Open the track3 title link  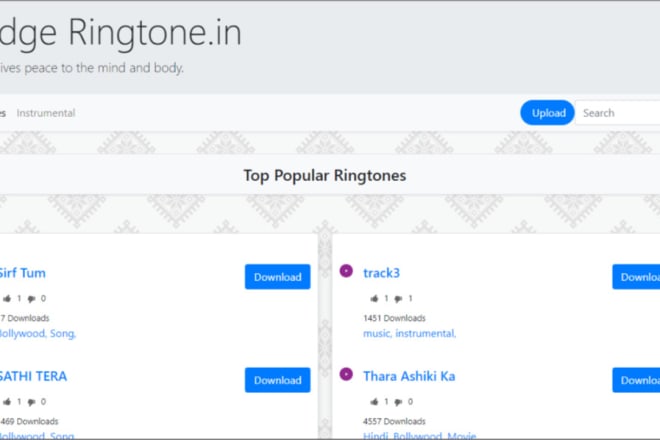(381, 273)
